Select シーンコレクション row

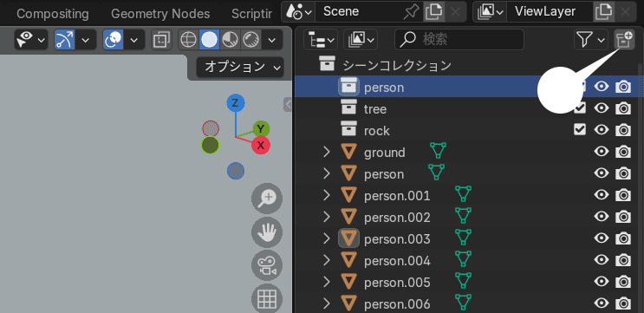[x=397, y=65]
